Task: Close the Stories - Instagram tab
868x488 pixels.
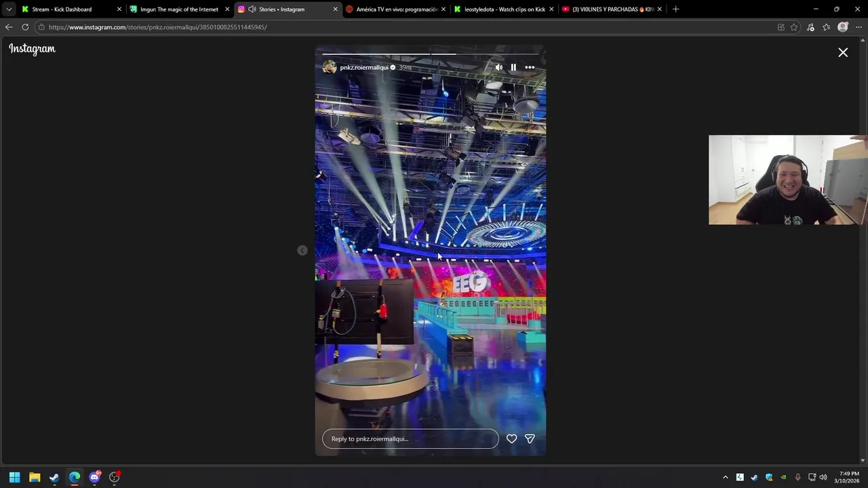Action: pyautogui.click(x=335, y=9)
